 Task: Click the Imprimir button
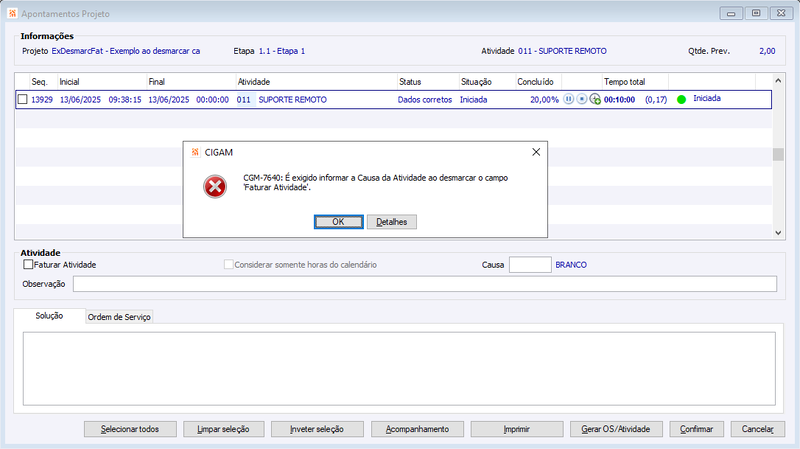517,429
